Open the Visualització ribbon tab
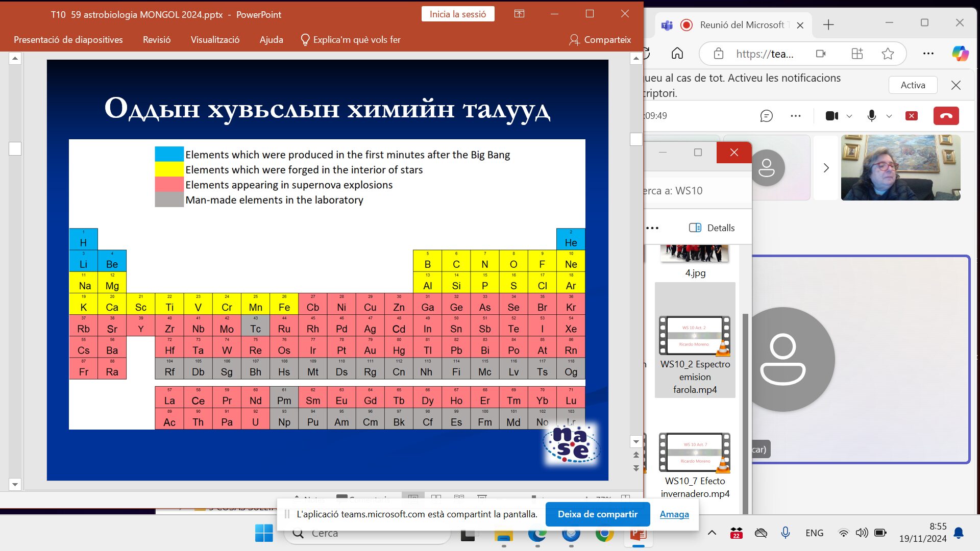The width and height of the screenshot is (980, 551). pos(215,40)
